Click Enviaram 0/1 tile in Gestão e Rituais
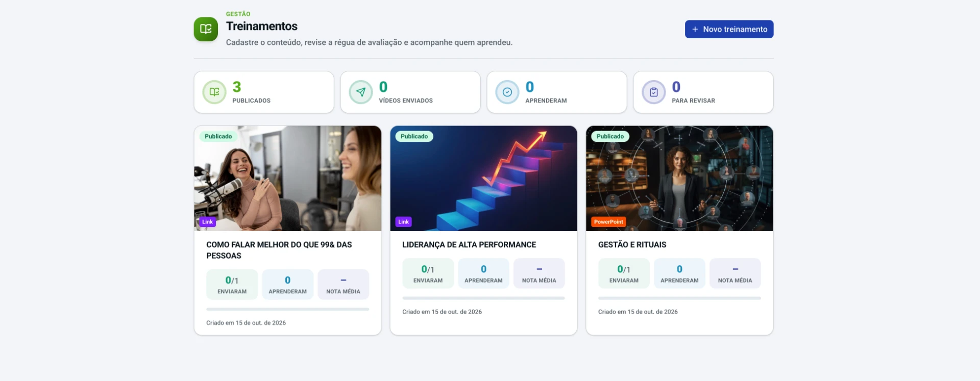Image resolution: width=980 pixels, height=381 pixels. [624, 273]
